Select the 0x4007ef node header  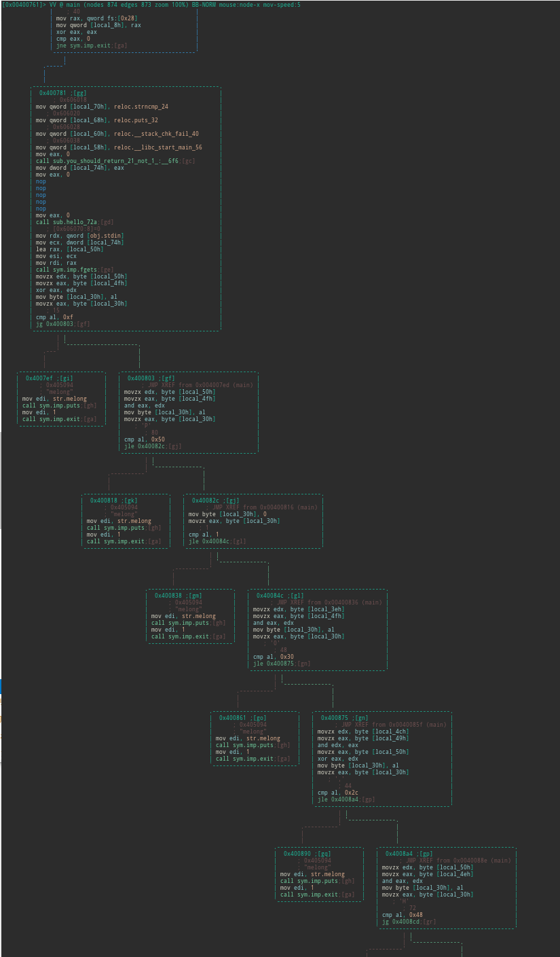[49, 378]
